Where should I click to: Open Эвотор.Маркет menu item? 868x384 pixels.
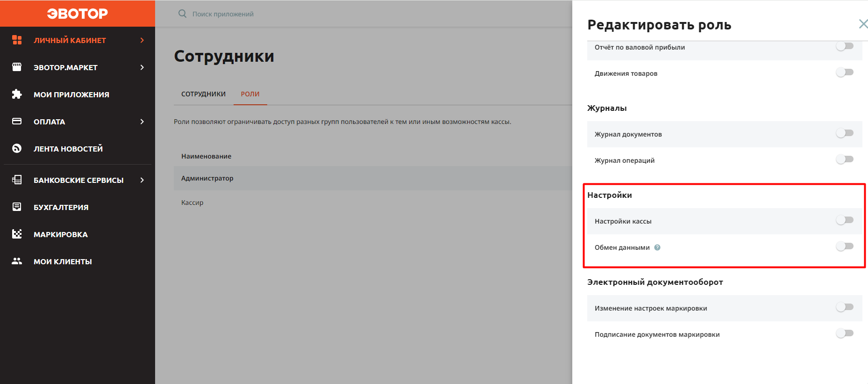point(78,67)
